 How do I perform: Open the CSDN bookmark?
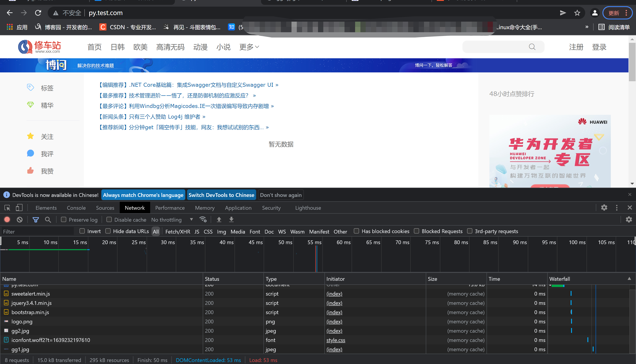(x=128, y=27)
